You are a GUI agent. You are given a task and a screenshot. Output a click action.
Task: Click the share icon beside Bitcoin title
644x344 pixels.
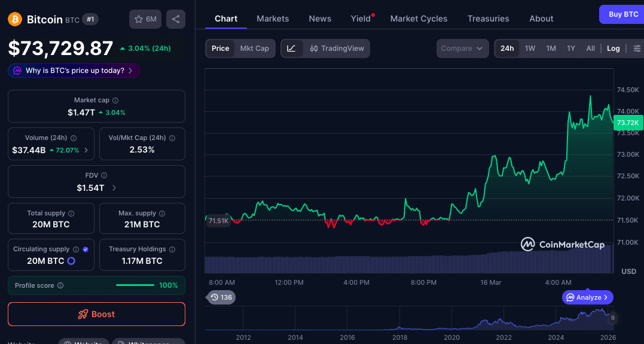[176, 19]
